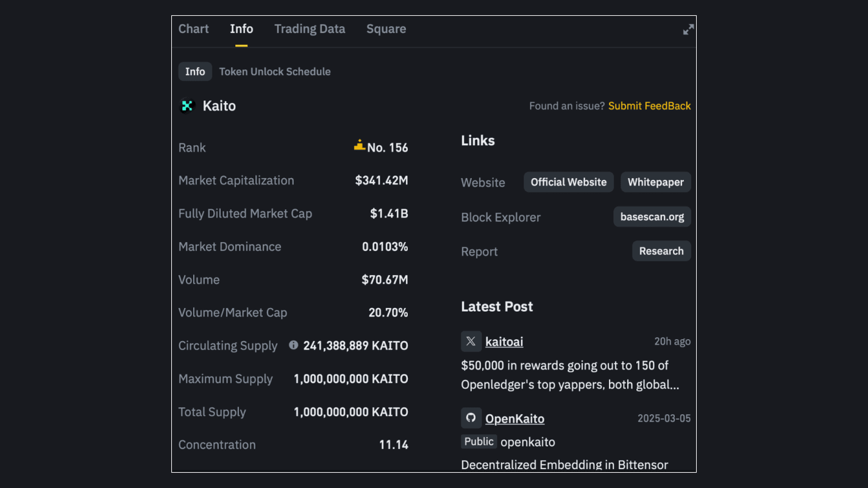Open basescan.org block explorer
This screenshot has height=488, width=868.
click(652, 217)
